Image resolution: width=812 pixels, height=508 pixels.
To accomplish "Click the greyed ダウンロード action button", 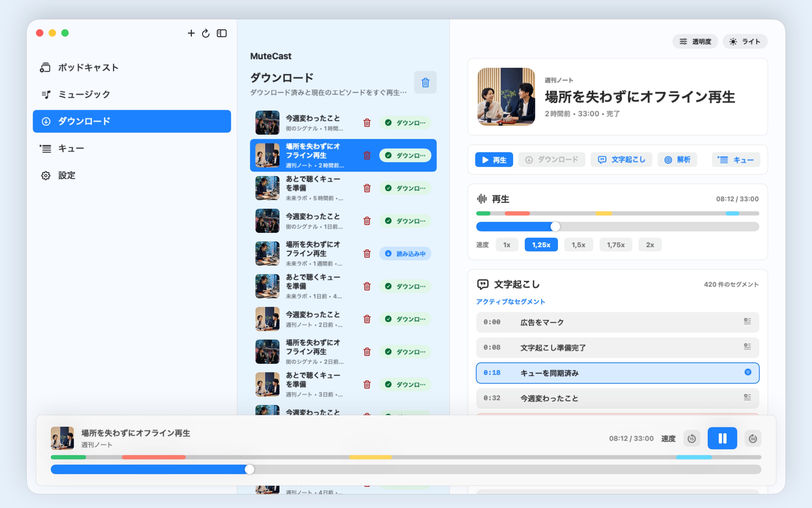I will [551, 159].
